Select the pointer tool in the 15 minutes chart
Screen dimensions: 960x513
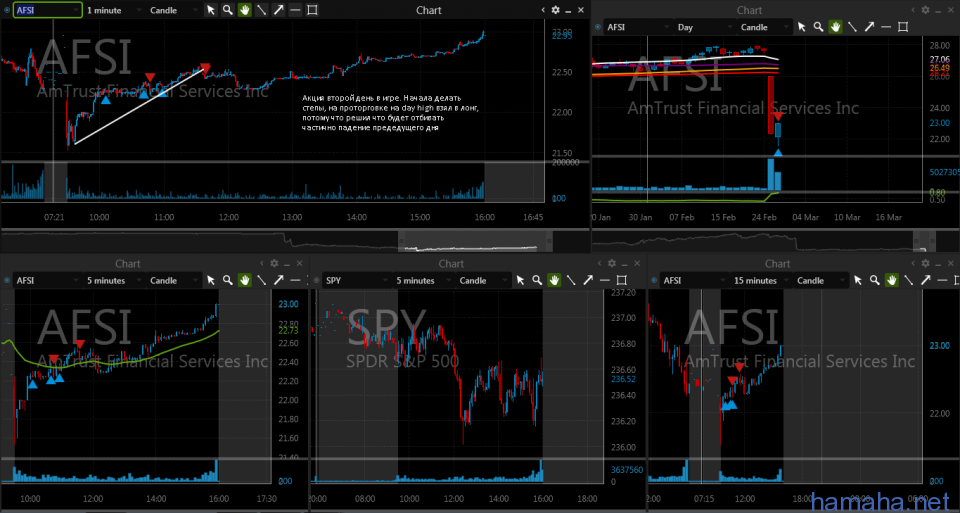[x=858, y=280]
